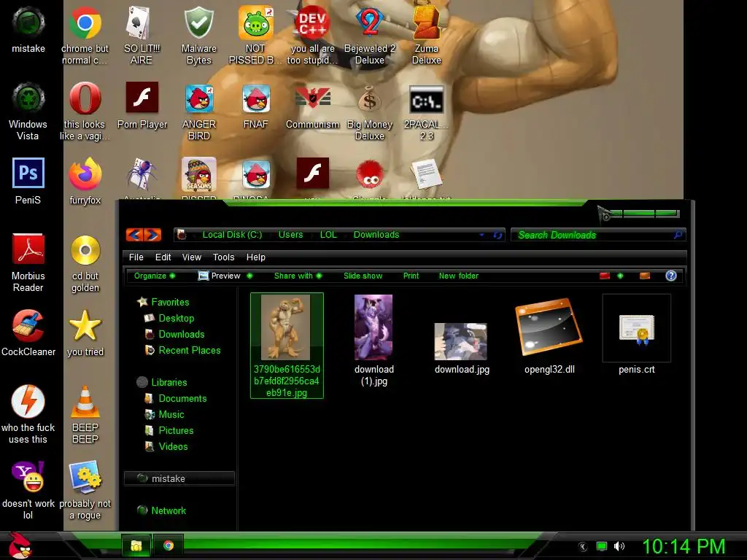The height and width of the screenshot is (560, 747).
Task: Select the download (1).jpg thumbnail
Action: pos(373,327)
